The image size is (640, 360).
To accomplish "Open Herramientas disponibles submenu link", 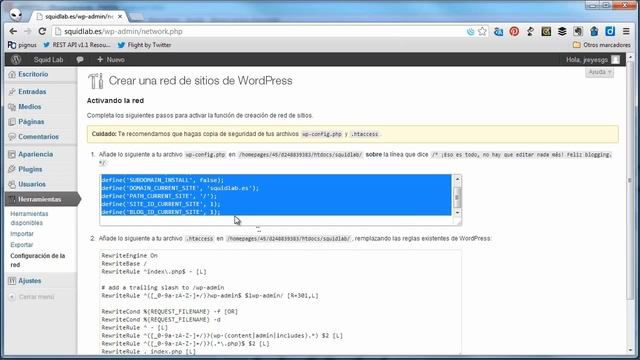I will pyautogui.click(x=29, y=218).
